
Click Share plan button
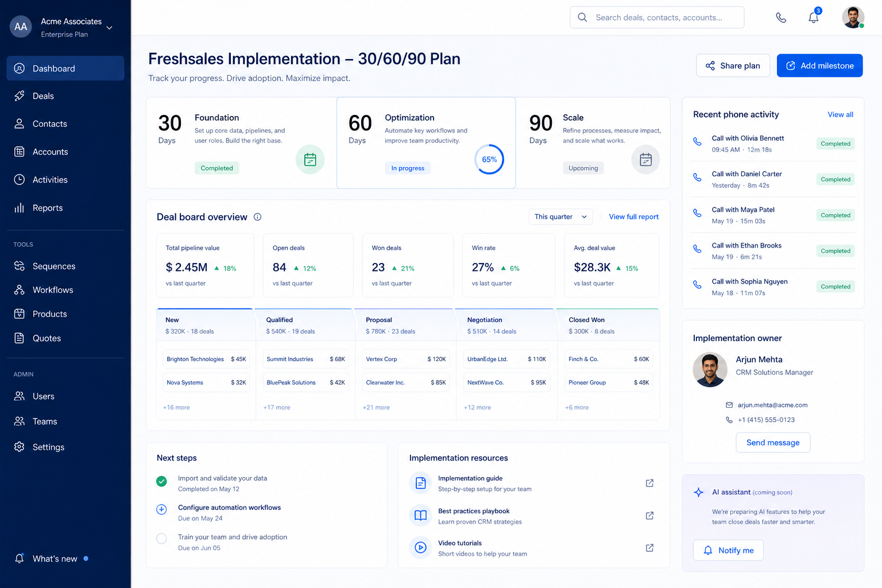(x=733, y=65)
